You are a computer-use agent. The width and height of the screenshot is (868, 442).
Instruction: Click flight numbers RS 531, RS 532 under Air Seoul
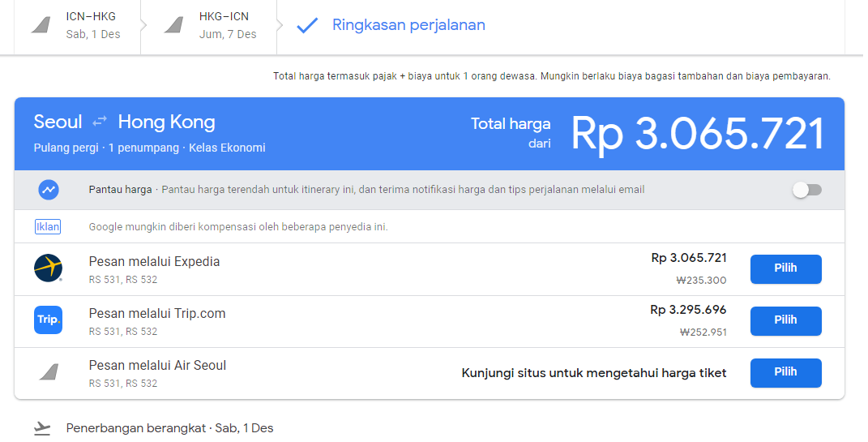pyautogui.click(x=123, y=384)
